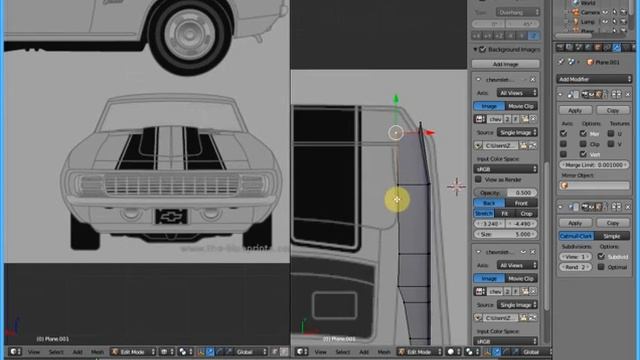
Task: Reload first background image file
Action: [532, 145]
